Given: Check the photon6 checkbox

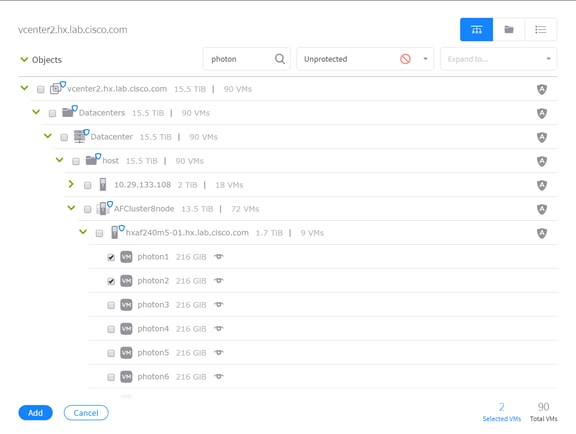Looking at the screenshot, I should point(111,377).
